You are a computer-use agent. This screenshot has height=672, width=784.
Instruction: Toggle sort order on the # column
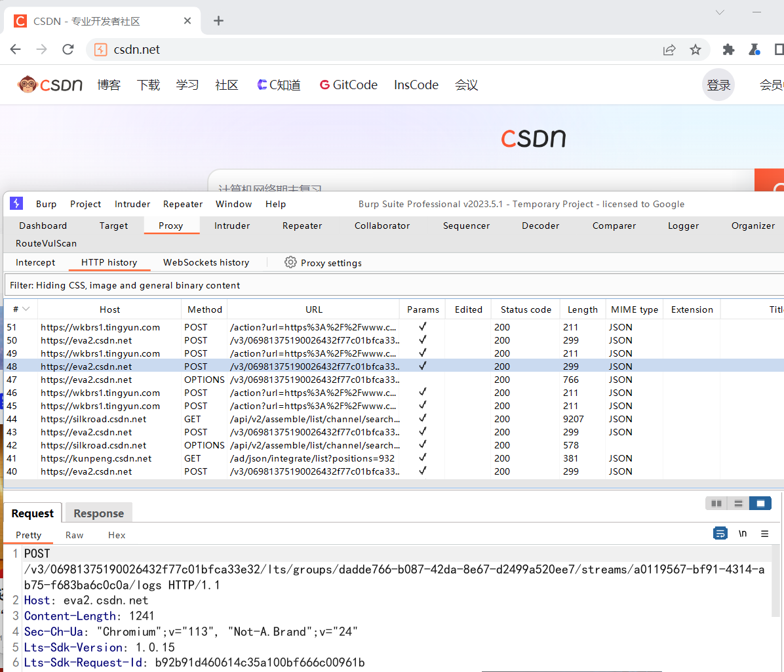pyautogui.click(x=21, y=309)
